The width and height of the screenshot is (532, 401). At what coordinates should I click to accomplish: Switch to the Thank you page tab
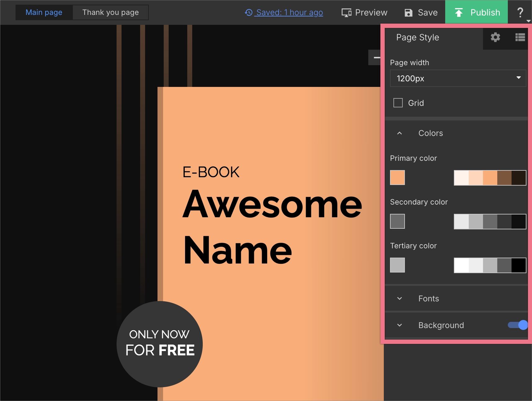pyautogui.click(x=110, y=12)
